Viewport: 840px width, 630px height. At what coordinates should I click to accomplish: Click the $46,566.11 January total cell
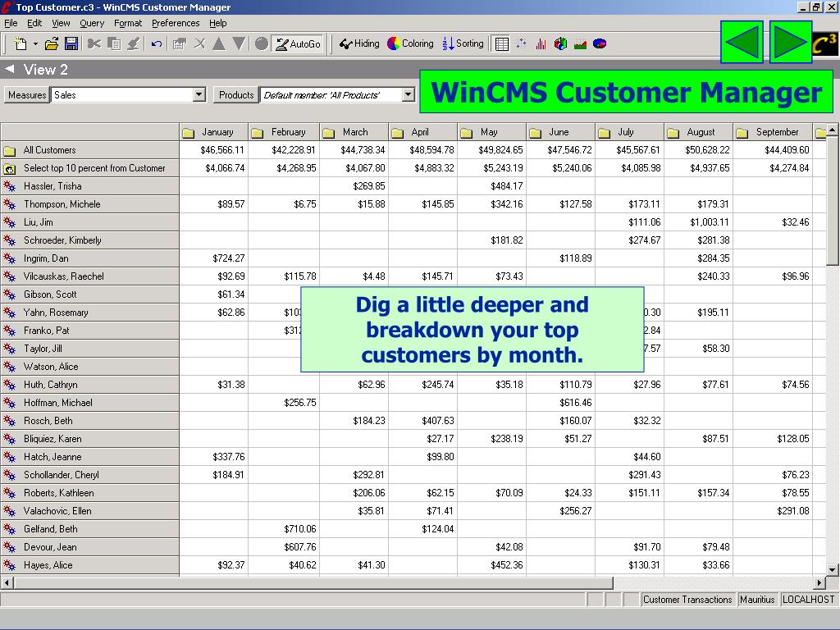click(214, 150)
